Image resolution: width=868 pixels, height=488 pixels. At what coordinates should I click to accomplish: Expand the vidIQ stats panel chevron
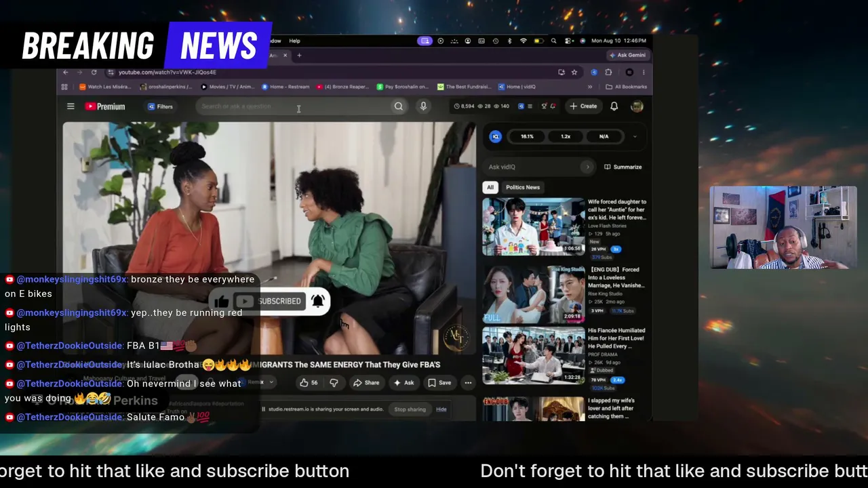(x=635, y=136)
